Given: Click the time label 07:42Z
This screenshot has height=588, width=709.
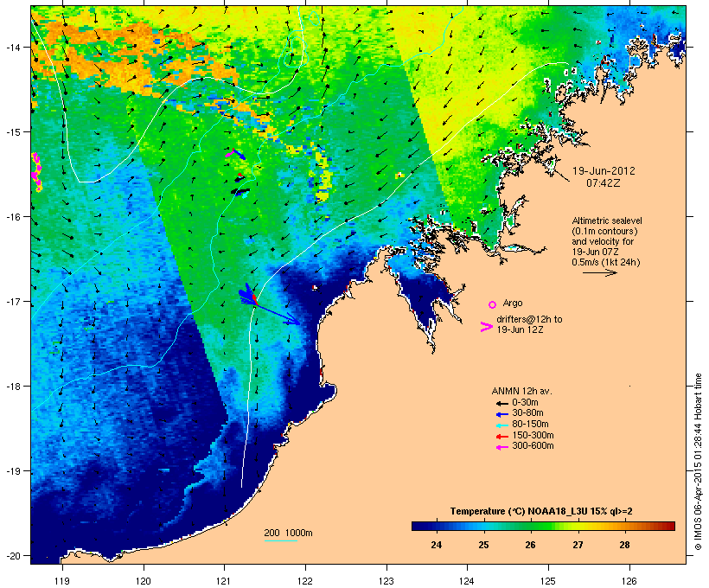Looking at the screenshot, I should point(604,182).
